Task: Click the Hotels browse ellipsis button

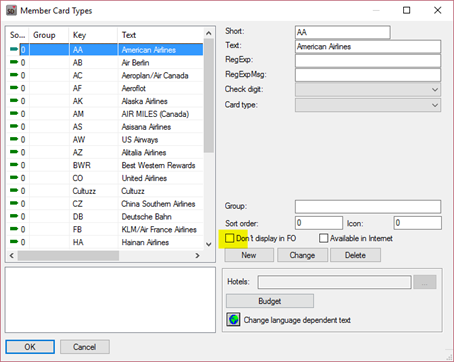Action: [x=425, y=282]
